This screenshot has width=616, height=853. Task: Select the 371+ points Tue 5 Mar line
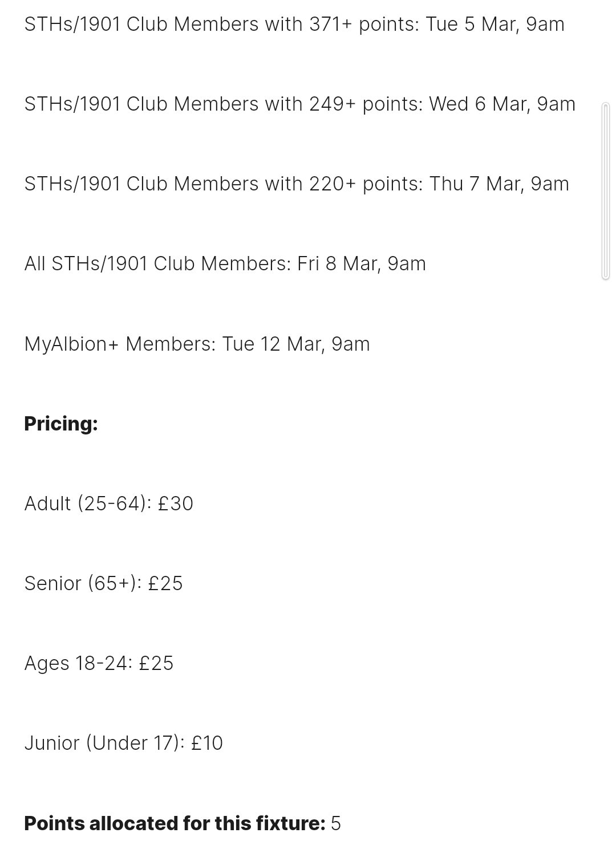[294, 25]
